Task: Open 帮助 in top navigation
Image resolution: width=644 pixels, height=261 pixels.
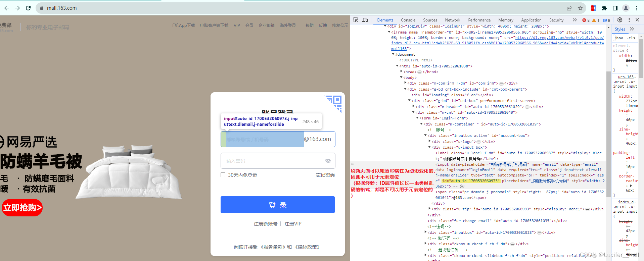Action: pyautogui.click(x=310, y=25)
